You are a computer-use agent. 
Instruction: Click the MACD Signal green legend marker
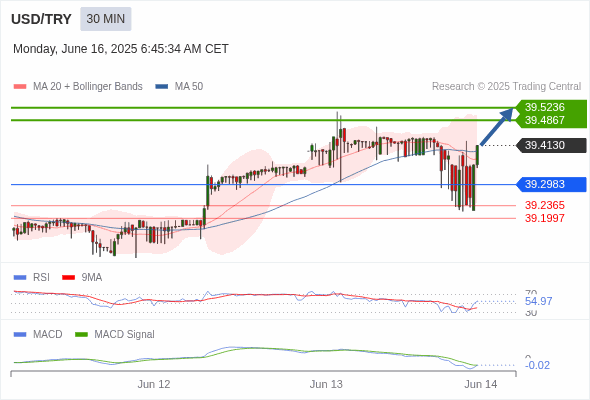(81, 335)
